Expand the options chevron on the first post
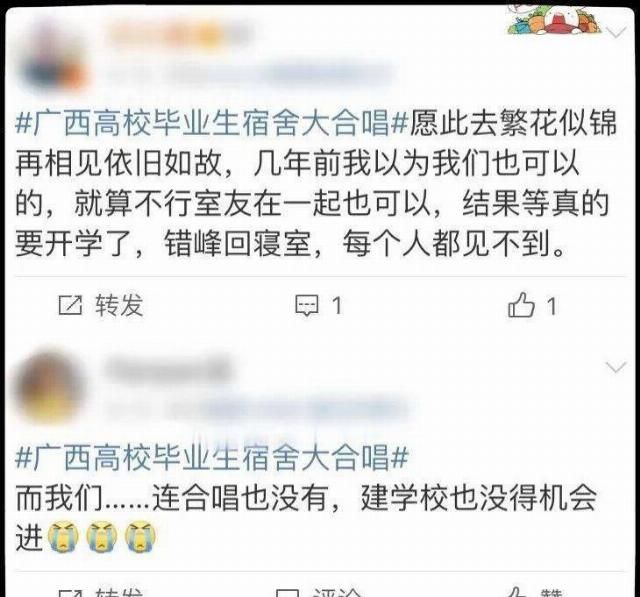The width and height of the screenshot is (640, 597). (x=616, y=32)
